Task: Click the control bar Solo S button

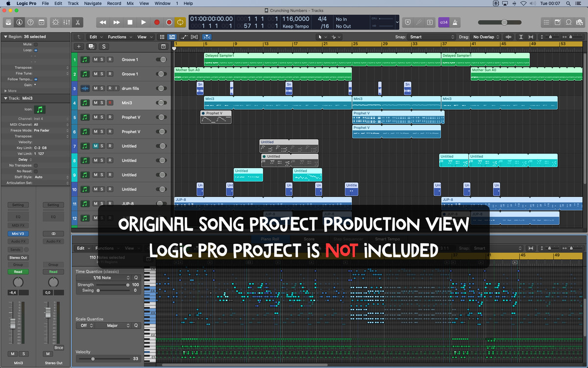Action: pyautogui.click(x=430, y=22)
